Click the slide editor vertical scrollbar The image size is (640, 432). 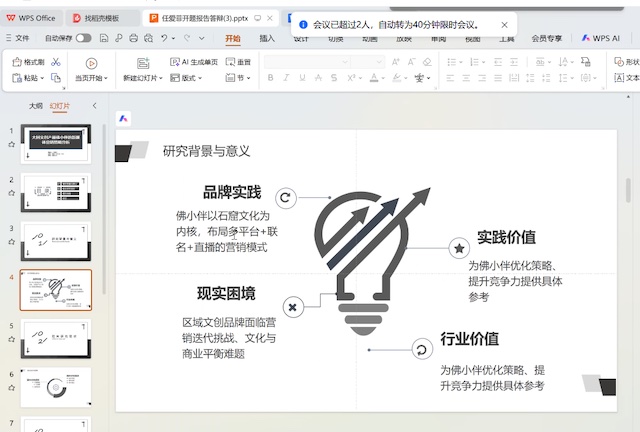pos(628,190)
